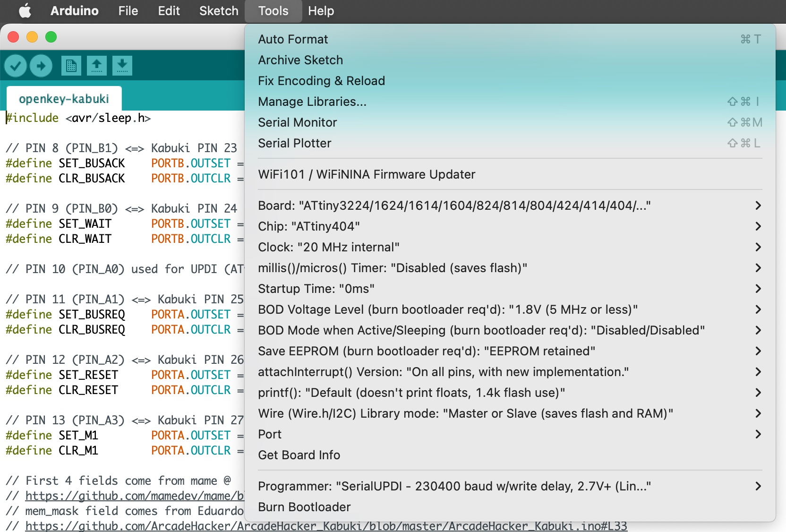Select Fix Encoding & Reload
The image size is (786, 532).
point(510,81)
